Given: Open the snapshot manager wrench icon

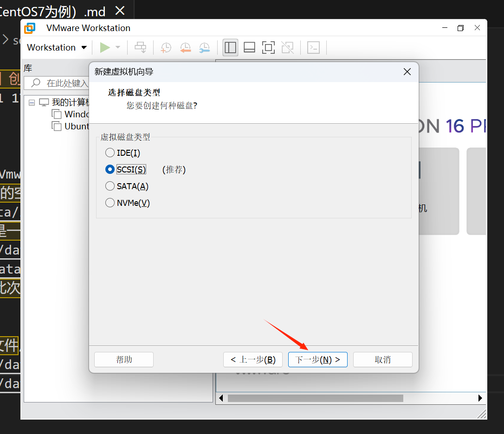Looking at the screenshot, I should (204, 48).
